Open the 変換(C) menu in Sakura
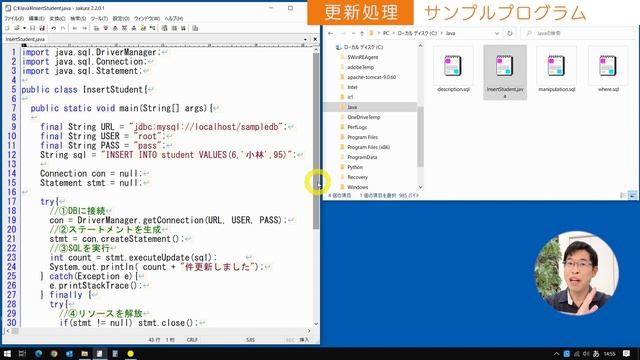Viewport: 640px width, 360px height. pos(57,18)
